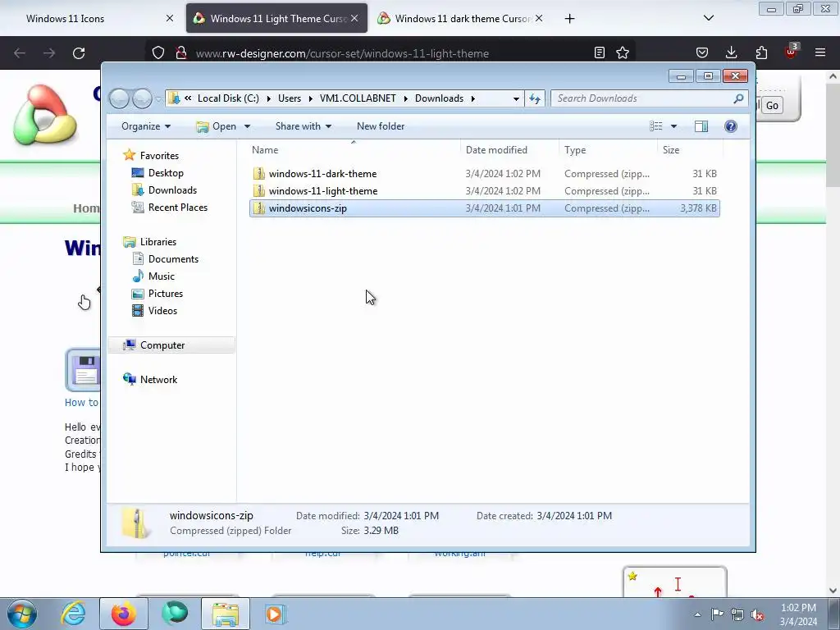Open the Organize dropdown menu
The width and height of the screenshot is (840, 630).
[x=146, y=126]
